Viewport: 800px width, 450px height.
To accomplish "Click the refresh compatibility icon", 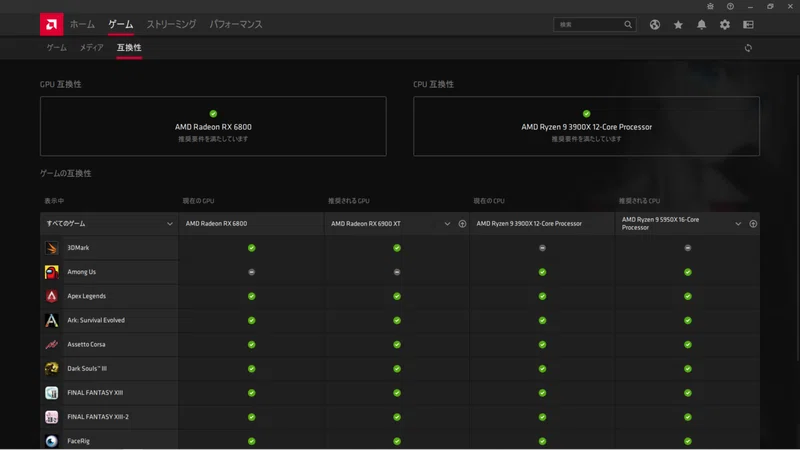I will tap(748, 48).
